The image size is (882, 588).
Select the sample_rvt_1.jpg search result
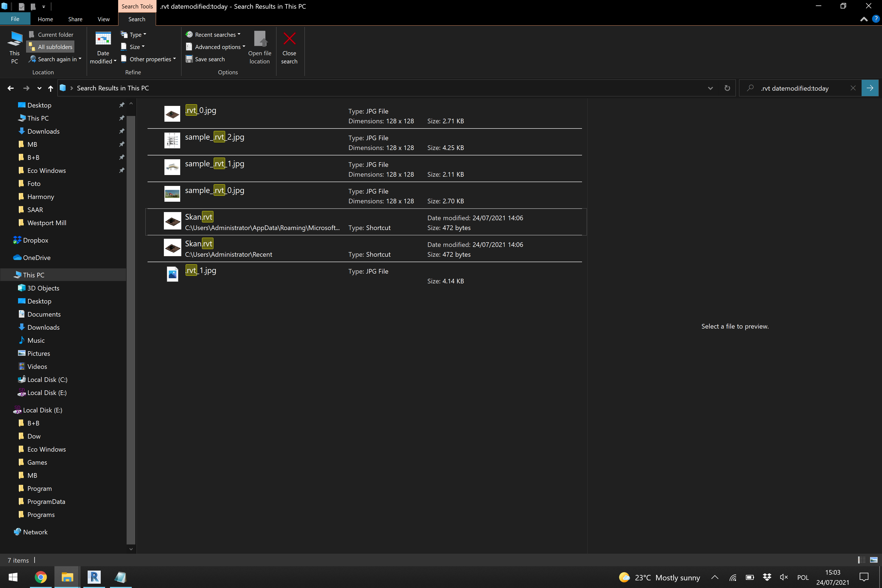[x=215, y=164]
